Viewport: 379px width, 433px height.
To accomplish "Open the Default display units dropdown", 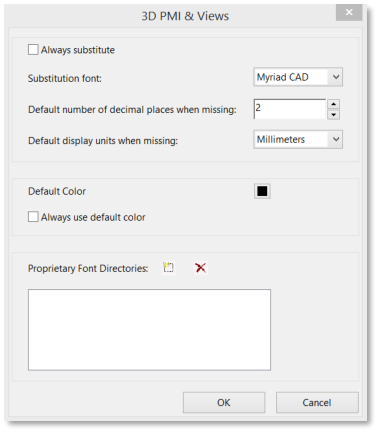I will click(298, 139).
